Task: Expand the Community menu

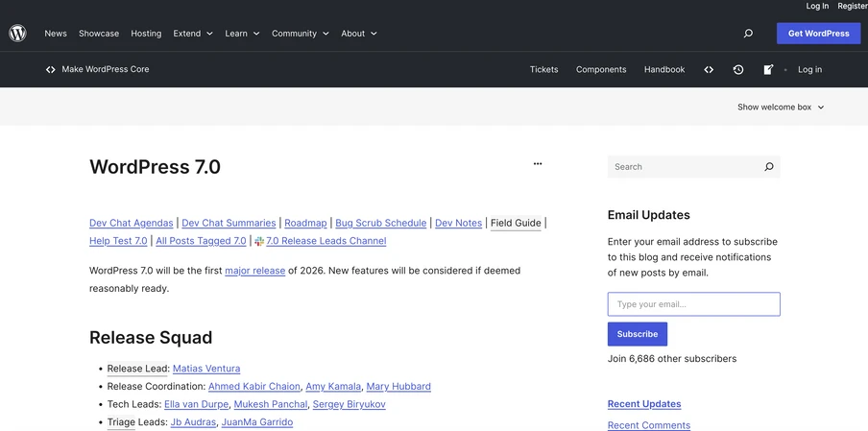Action: point(300,34)
